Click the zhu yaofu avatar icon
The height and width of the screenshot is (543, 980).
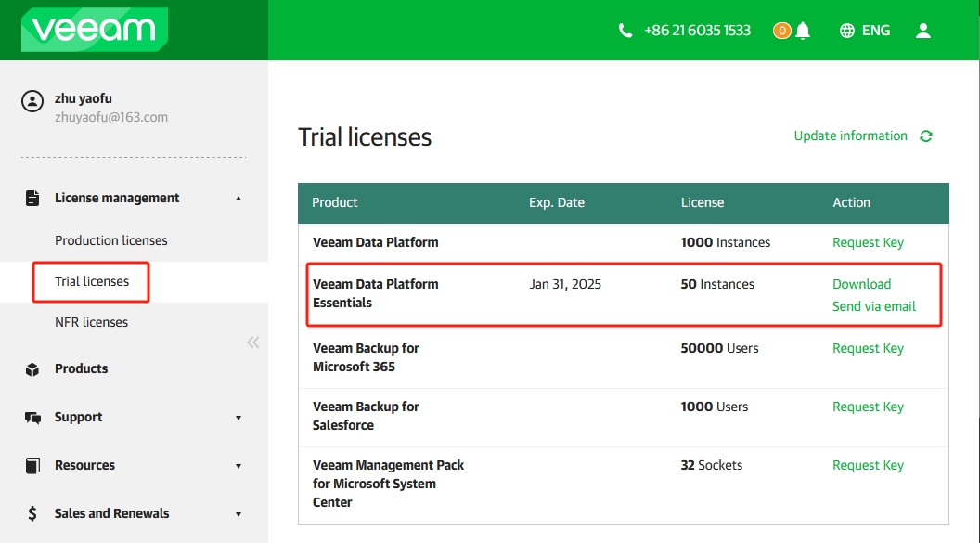(32, 101)
